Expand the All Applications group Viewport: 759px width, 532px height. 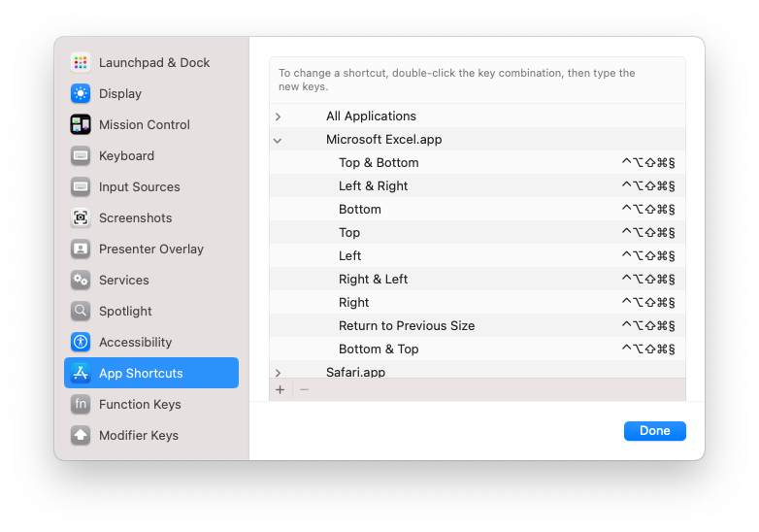278,116
